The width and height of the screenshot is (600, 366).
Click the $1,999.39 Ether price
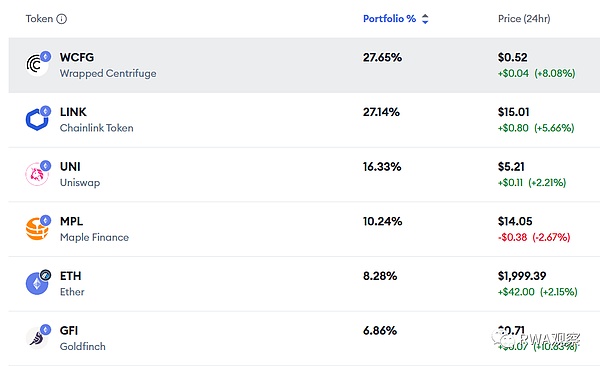(522, 276)
